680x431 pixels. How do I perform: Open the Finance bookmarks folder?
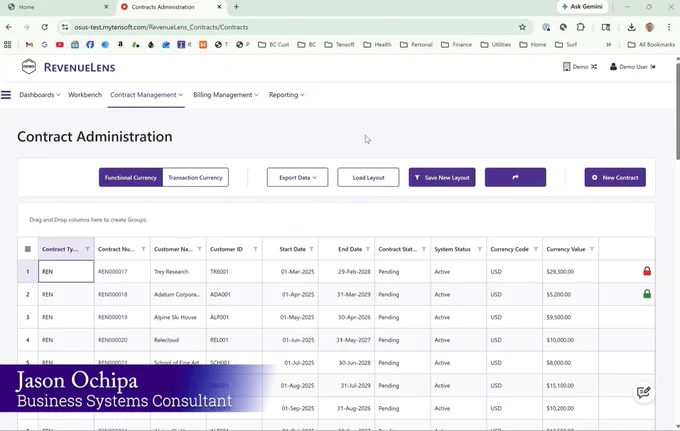click(x=456, y=44)
